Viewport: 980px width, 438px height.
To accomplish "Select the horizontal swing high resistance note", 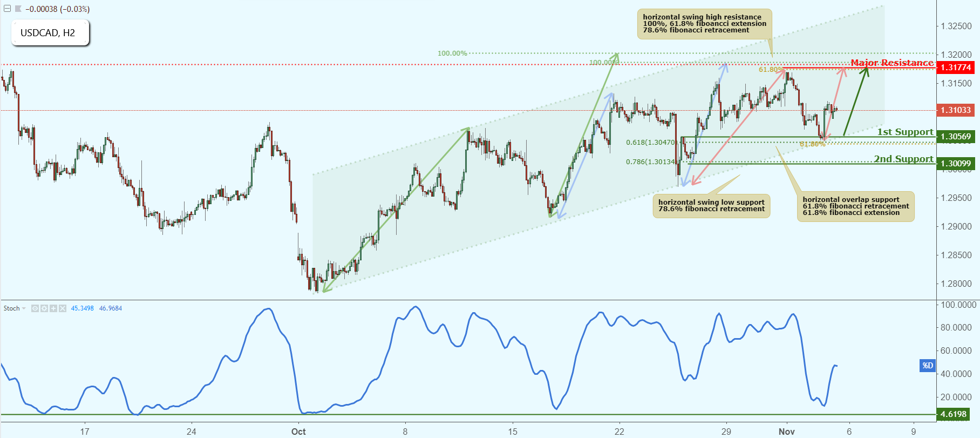I will pos(705,24).
